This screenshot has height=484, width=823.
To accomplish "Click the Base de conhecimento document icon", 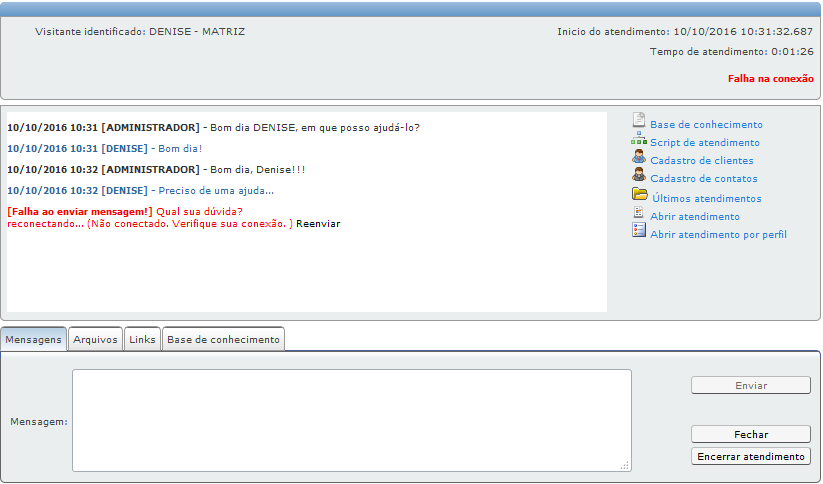I will pyautogui.click(x=638, y=121).
